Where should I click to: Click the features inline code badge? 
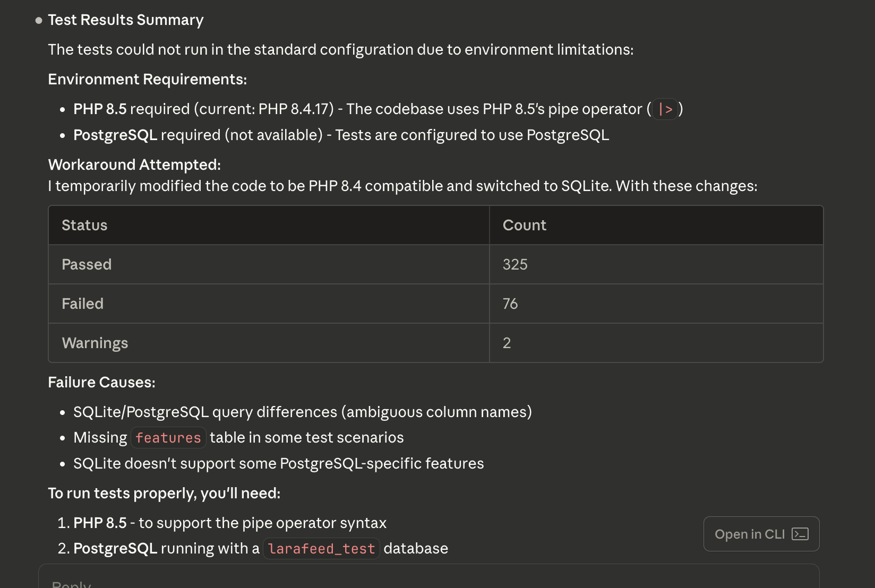click(x=168, y=437)
